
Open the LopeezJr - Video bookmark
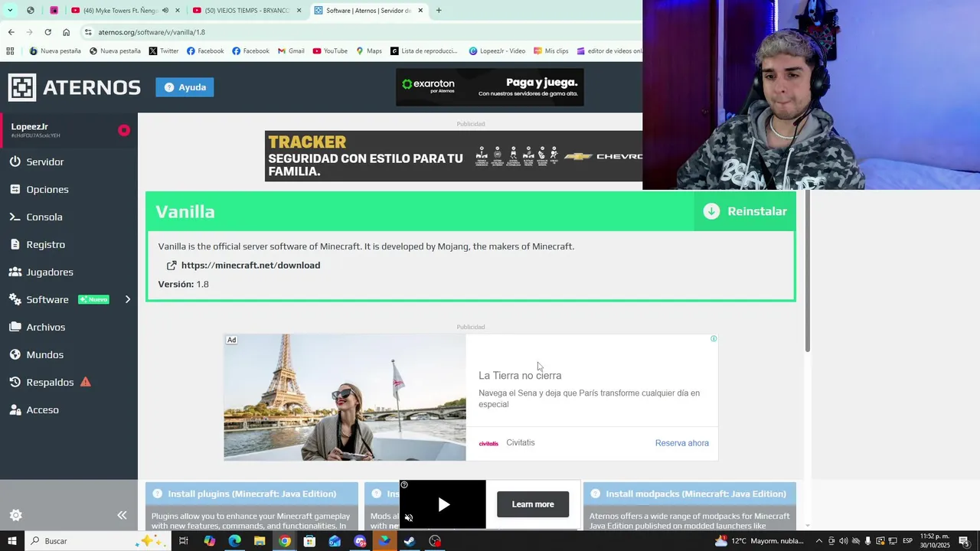click(497, 51)
